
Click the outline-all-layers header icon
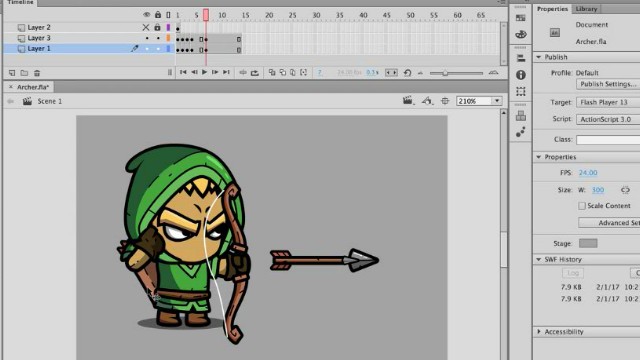point(168,15)
